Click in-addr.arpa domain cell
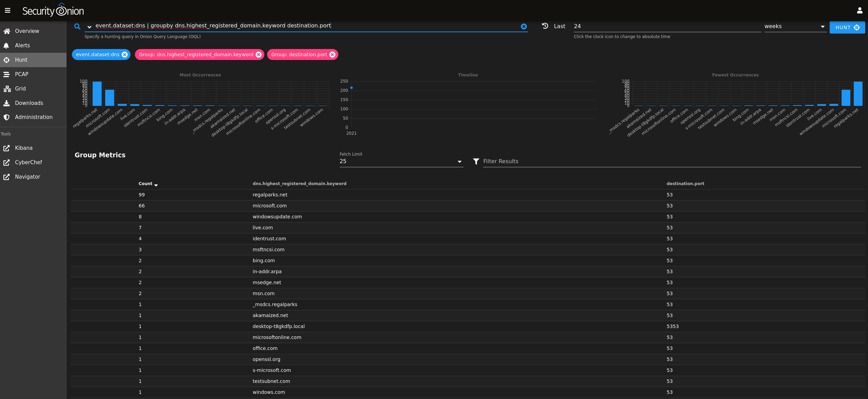This screenshot has height=399, width=868. click(x=267, y=271)
